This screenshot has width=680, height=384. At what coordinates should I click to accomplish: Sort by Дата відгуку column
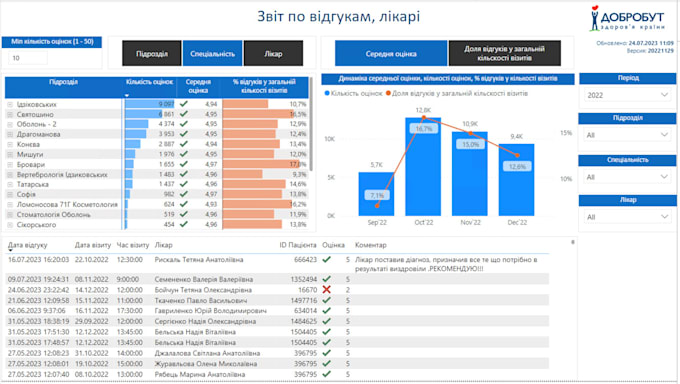click(x=27, y=245)
